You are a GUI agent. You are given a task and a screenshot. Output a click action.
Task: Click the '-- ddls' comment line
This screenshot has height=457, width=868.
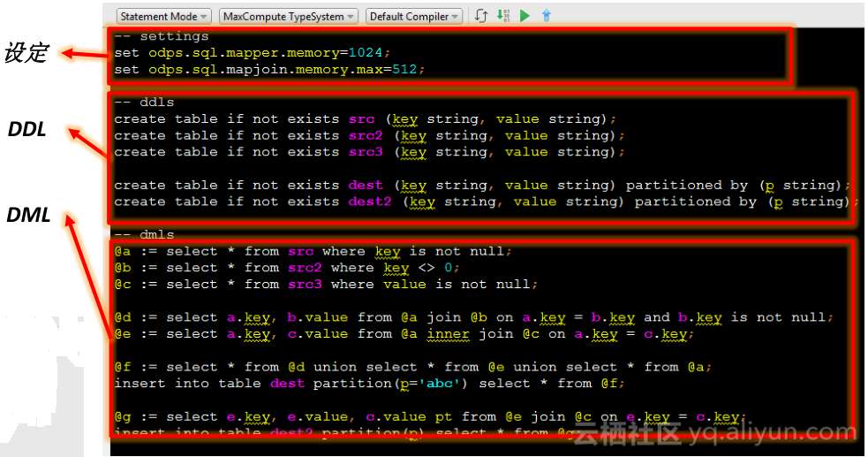click(x=145, y=103)
